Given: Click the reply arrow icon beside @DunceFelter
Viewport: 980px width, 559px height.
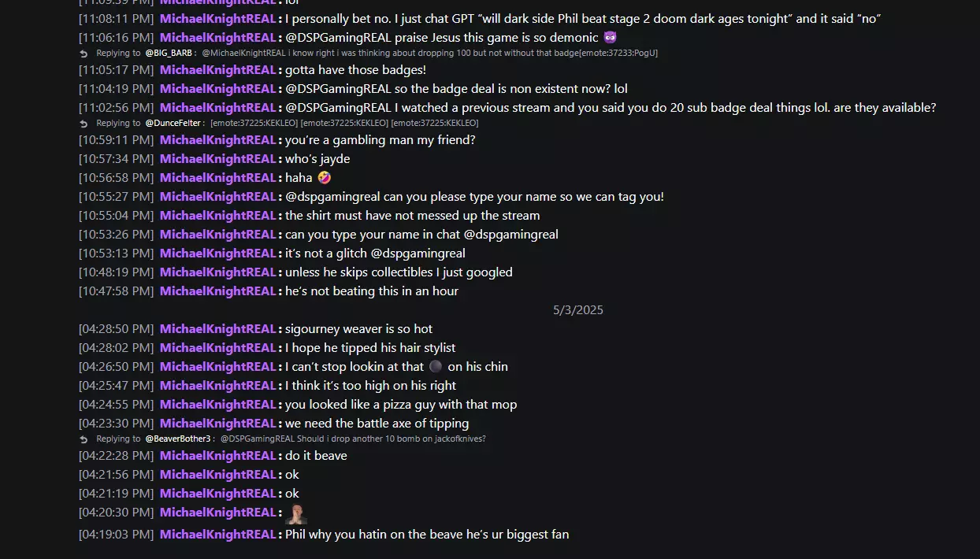Looking at the screenshot, I should (x=84, y=124).
